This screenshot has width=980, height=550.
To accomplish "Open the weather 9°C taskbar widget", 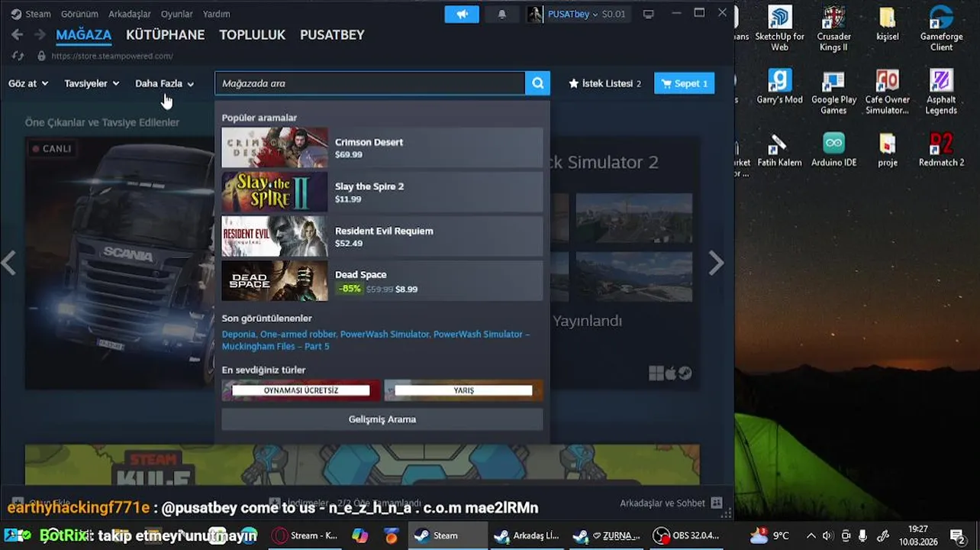I will (x=769, y=535).
